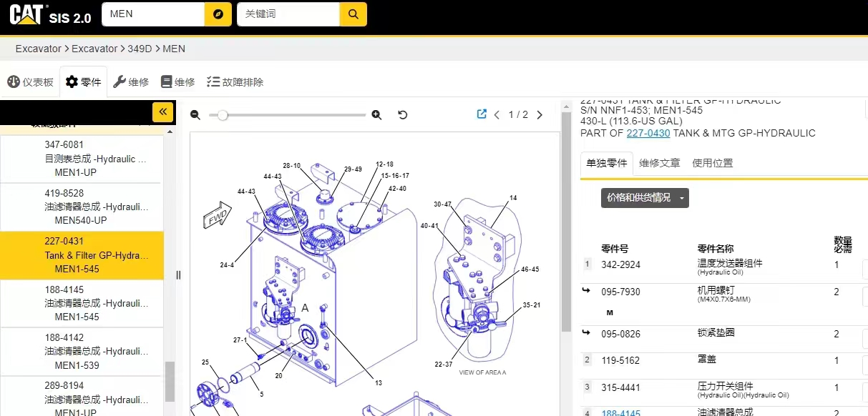
Task: Click callout 24-4 in the diagram
Action: coord(227,265)
